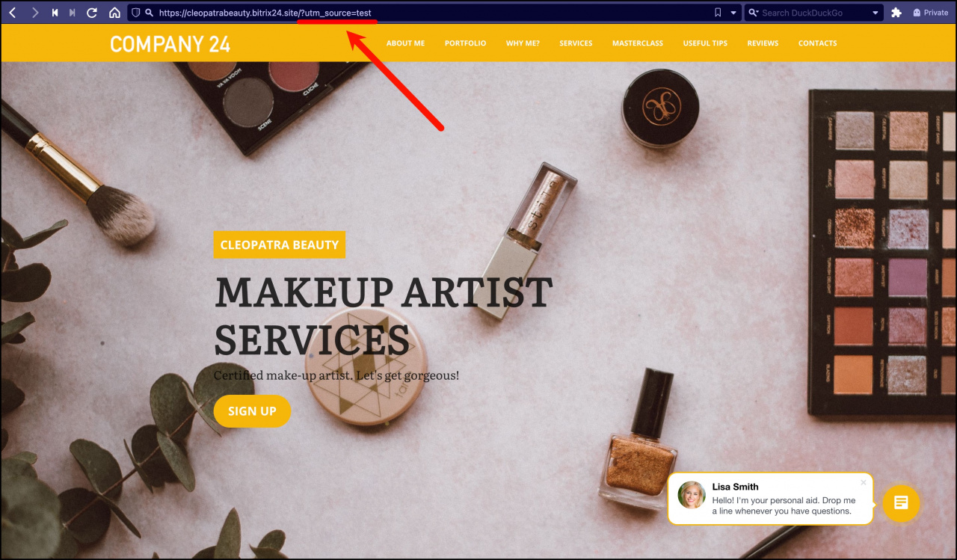Open the Portfolio menu item
The height and width of the screenshot is (560, 957).
(x=465, y=43)
